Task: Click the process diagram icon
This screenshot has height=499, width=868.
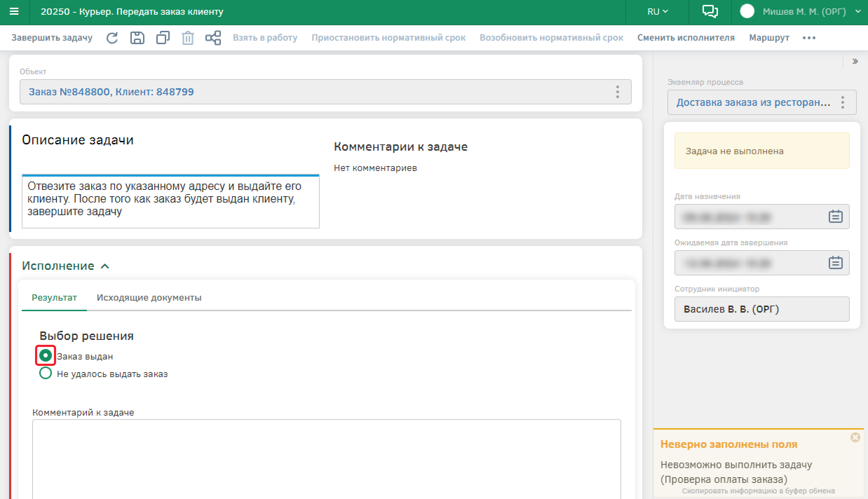Action: [213, 38]
